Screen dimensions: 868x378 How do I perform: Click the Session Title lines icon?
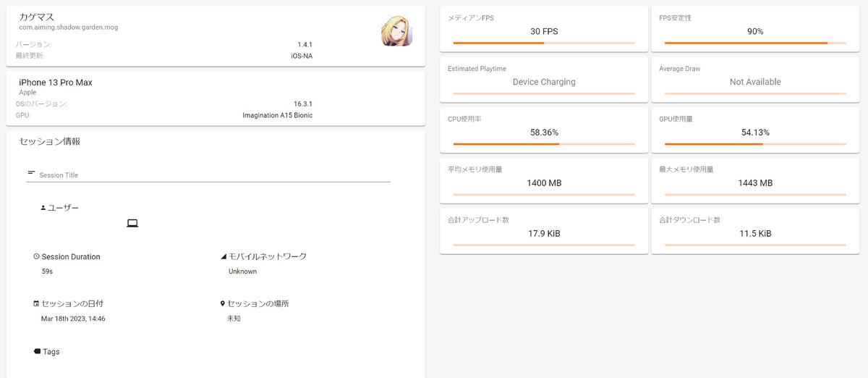(31, 172)
